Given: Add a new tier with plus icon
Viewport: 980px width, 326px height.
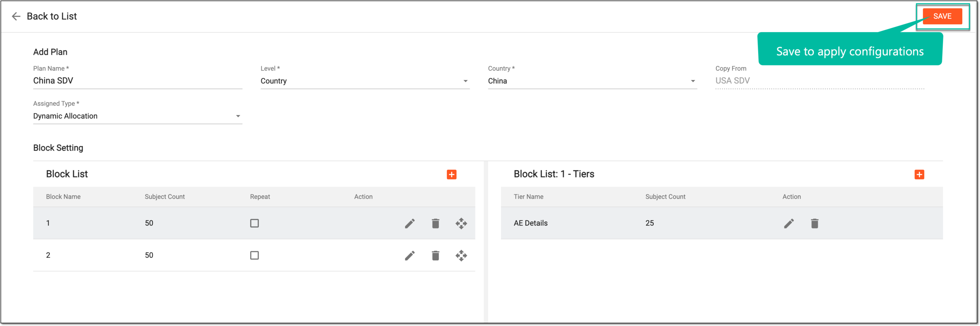Looking at the screenshot, I should pyautogui.click(x=919, y=174).
